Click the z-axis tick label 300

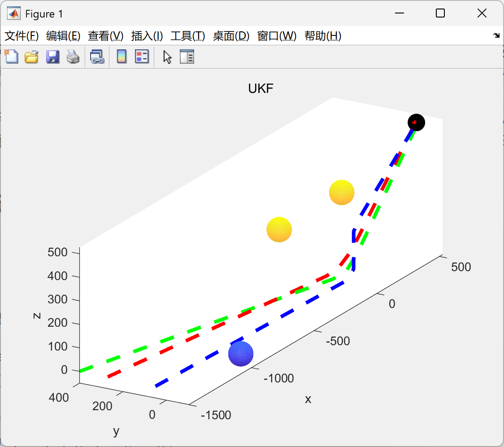click(57, 300)
